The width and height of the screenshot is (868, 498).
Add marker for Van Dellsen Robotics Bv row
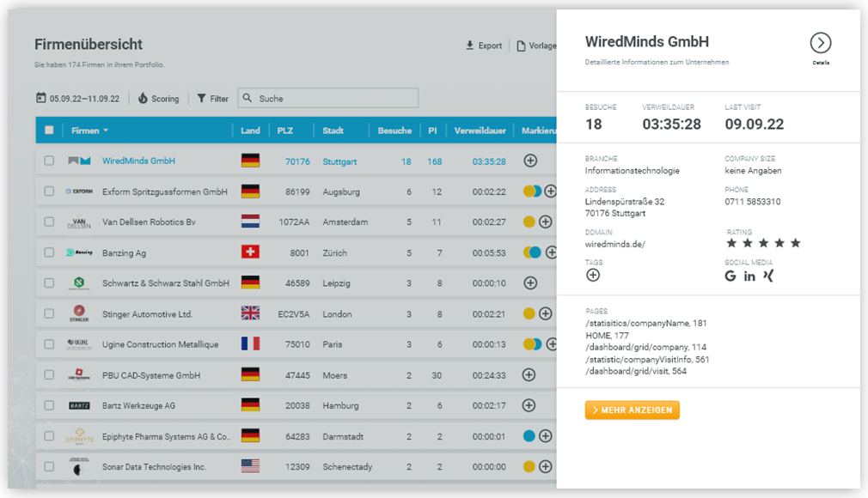(545, 222)
